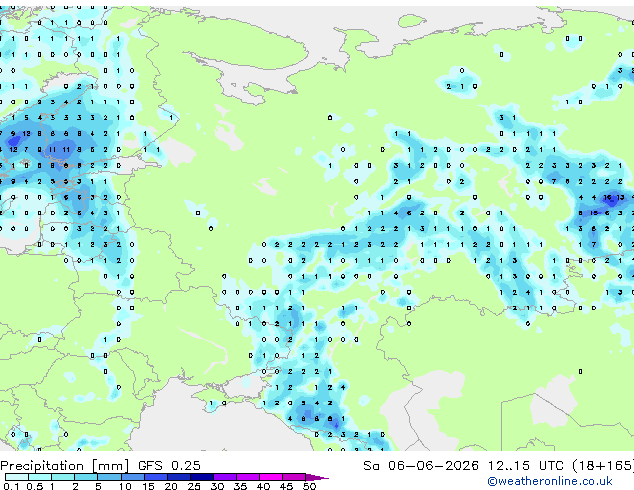Screen dimensions: 634x490
Task: Open the weatheronline.co.uk credit link
Action: point(549,481)
